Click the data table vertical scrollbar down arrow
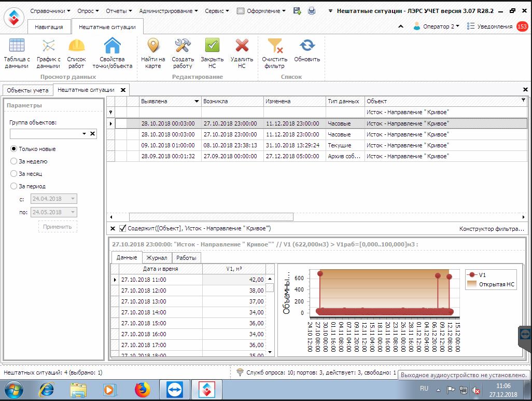532x401 pixels. pos(270,352)
